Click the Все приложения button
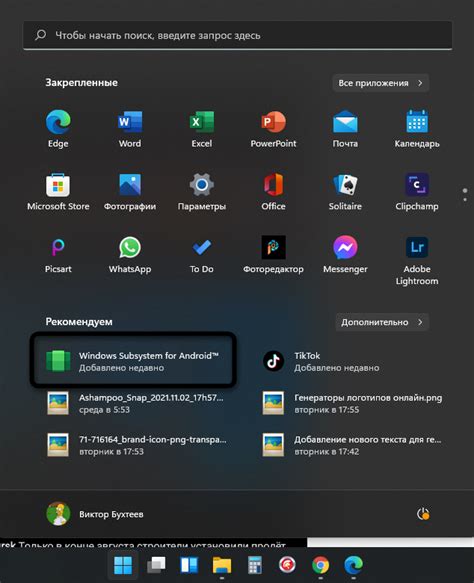474x583 pixels. [380, 83]
